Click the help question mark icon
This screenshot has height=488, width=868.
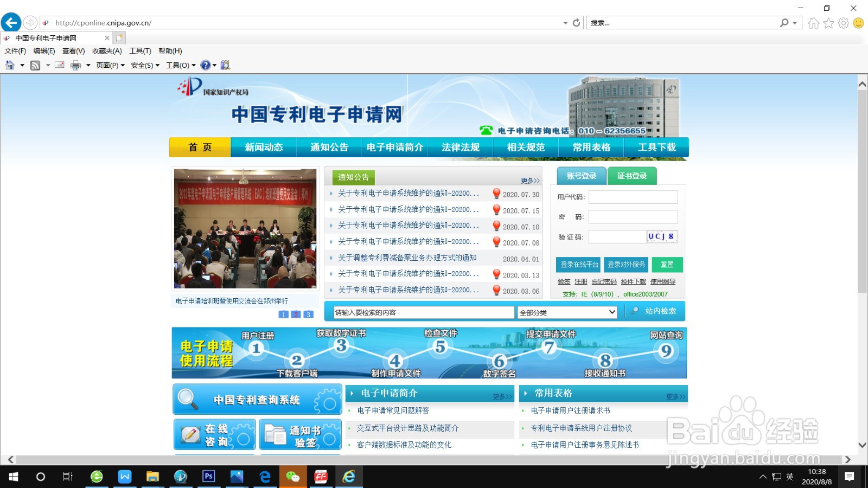pos(205,65)
